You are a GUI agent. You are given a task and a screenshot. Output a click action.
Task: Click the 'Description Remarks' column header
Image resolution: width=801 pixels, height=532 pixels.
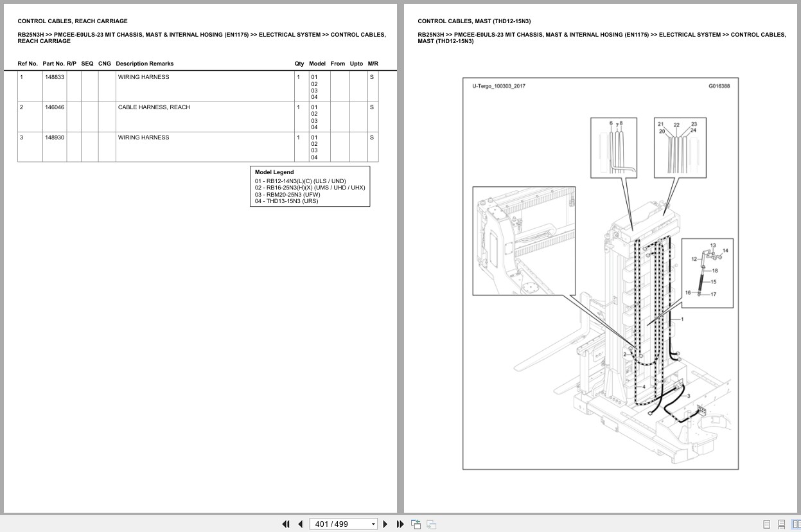145,64
